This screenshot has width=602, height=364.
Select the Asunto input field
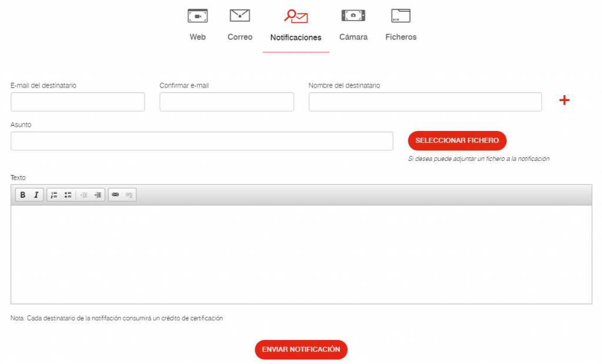202,141
